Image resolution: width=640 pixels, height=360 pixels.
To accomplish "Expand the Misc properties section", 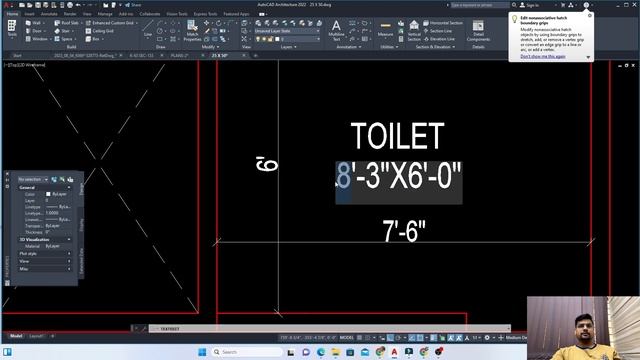I will [x=69, y=269].
